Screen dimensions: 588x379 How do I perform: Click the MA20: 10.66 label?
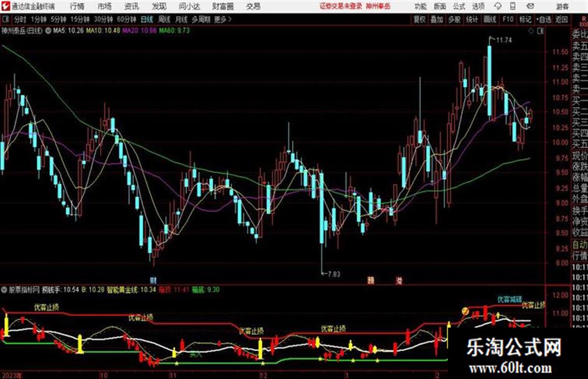139,30
